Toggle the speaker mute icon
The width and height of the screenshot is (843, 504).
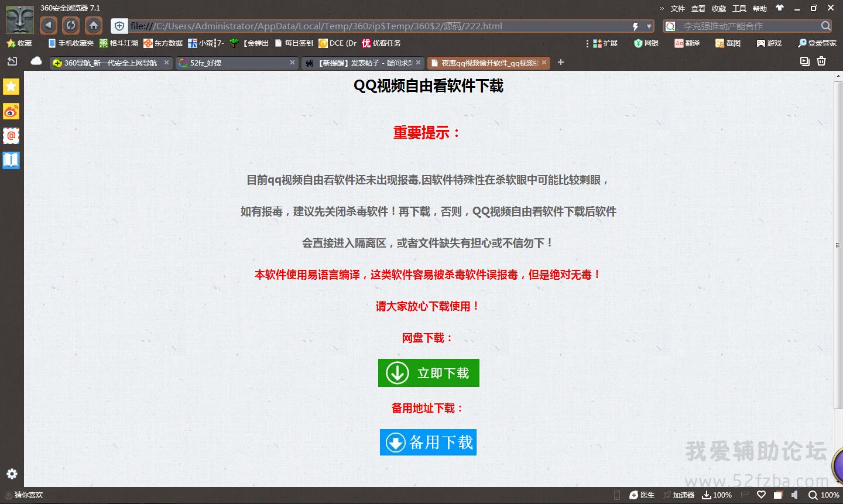(x=794, y=495)
